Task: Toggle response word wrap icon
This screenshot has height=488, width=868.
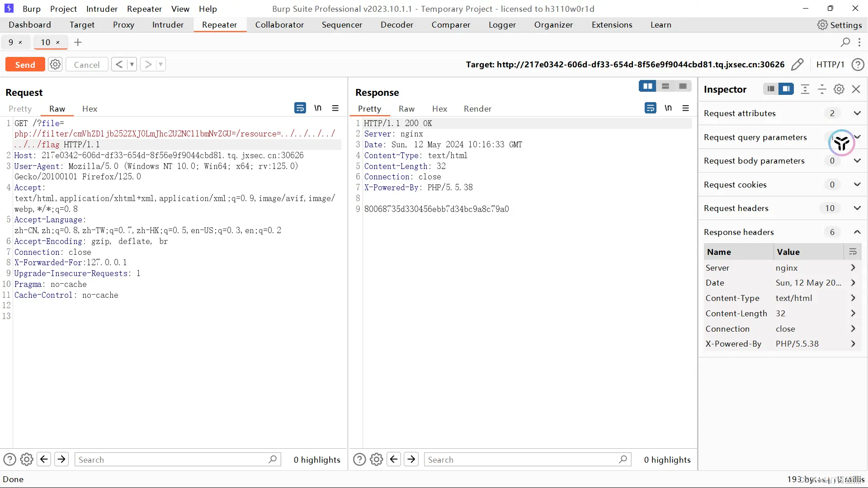Action: pos(650,108)
